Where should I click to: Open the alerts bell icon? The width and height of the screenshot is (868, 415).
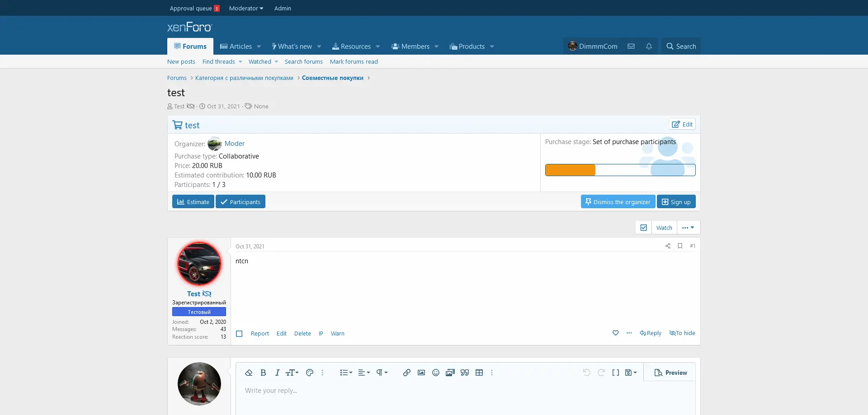click(649, 47)
